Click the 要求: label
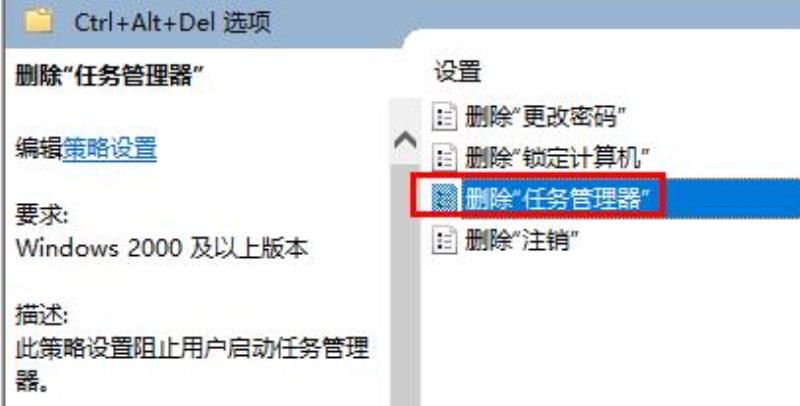 click(x=42, y=216)
